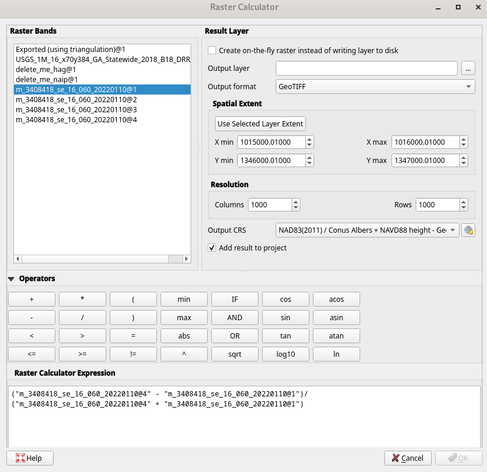Screen dimensions: 487x472
Task: Click the log10 function button
Action: 286,354
